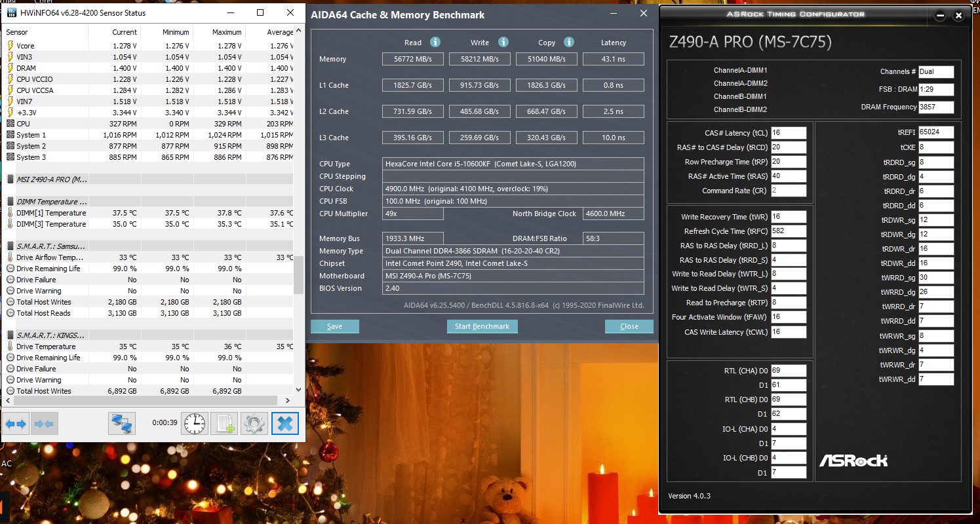Click the Memory Read value 56772 MB/s
Screen dimensions: 980x524
pyautogui.click(x=412, y=59)
